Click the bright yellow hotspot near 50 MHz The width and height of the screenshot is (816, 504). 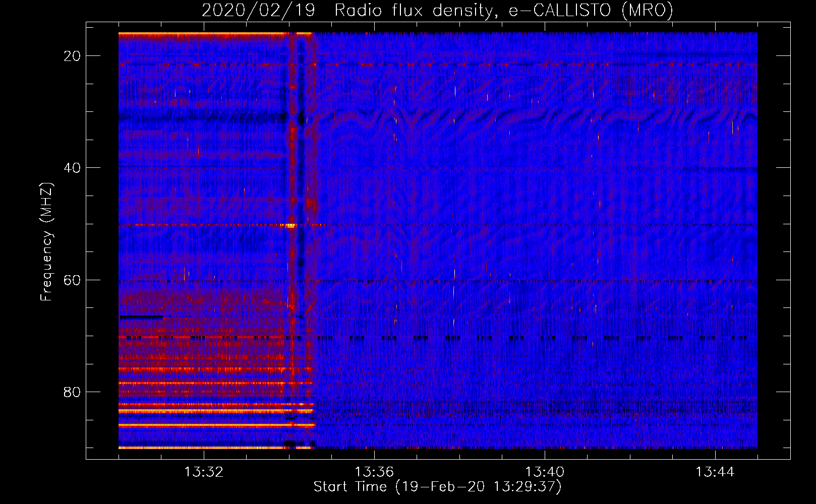290,225
